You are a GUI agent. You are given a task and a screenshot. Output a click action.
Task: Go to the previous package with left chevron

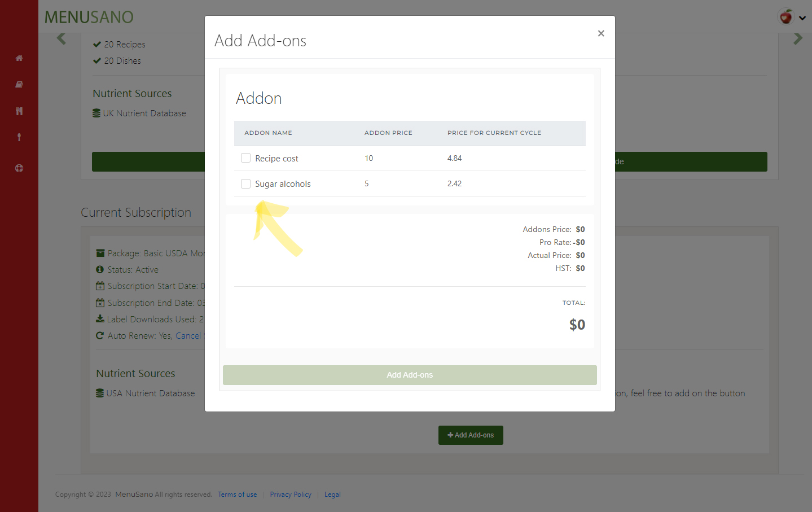(x=62, y=39)
